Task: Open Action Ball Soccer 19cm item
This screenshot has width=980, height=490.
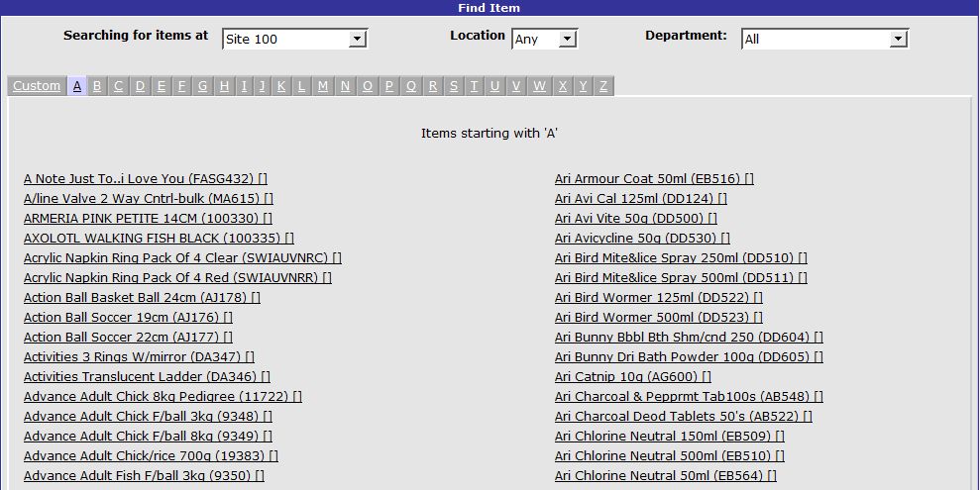Action: pyautogui.click(x=128, y=317)
